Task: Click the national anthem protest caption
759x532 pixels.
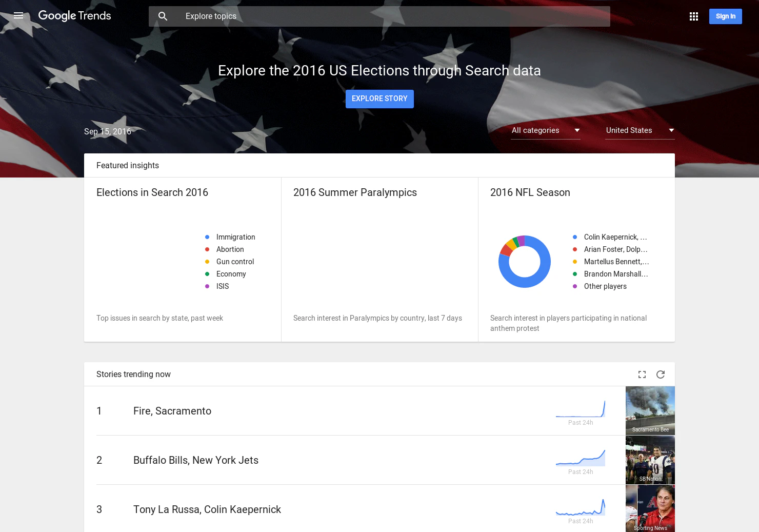Action: tap(568, 323)
